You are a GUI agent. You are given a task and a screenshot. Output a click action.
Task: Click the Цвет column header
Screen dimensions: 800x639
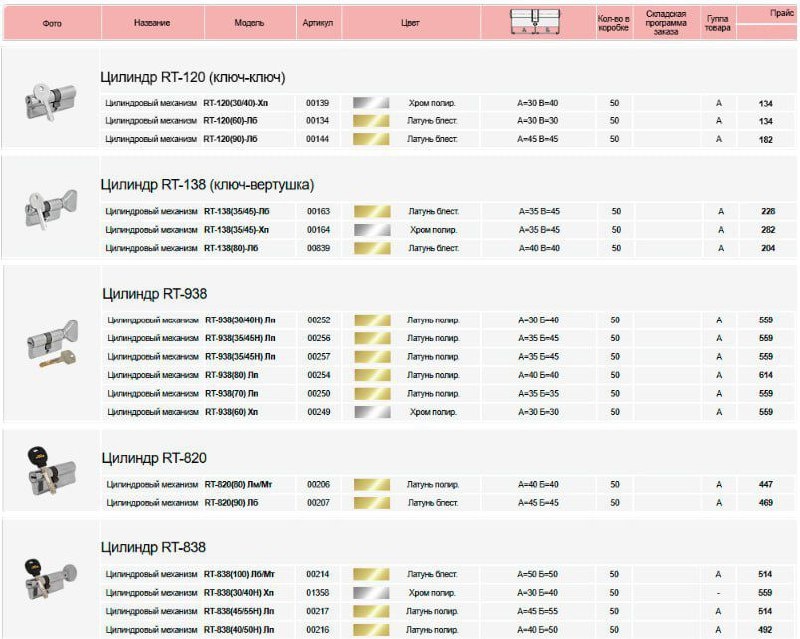coord(410,23)
